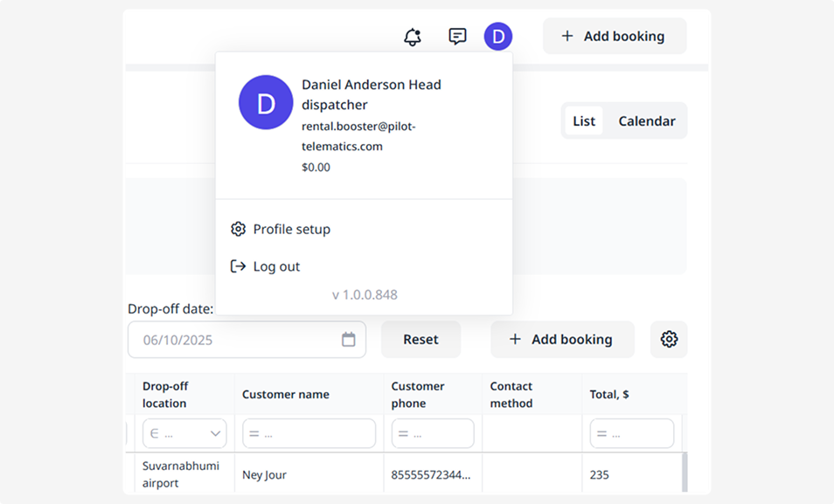834x504 pixels.
Task: Click Add booking button in the header
Action: tap(614, 37)
